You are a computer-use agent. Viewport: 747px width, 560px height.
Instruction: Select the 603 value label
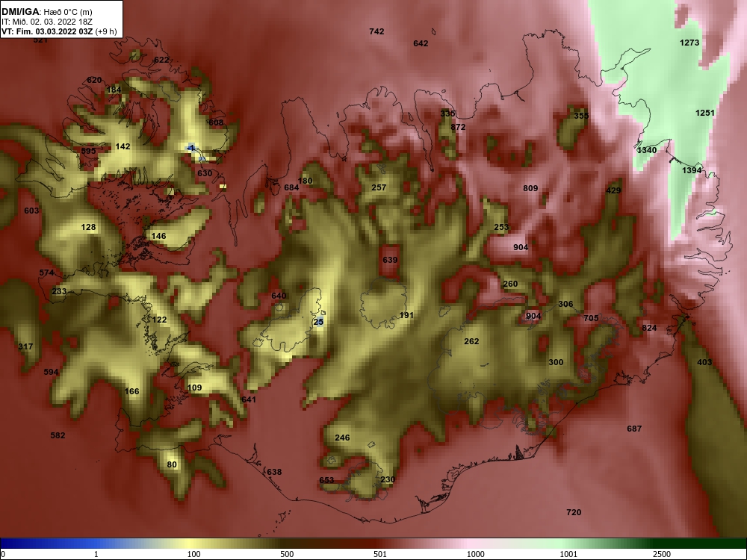31,211
